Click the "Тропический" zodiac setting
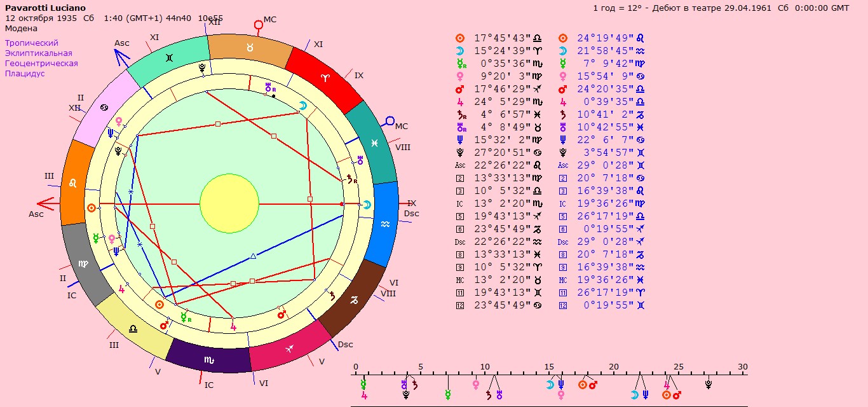 tap(32, 43)
